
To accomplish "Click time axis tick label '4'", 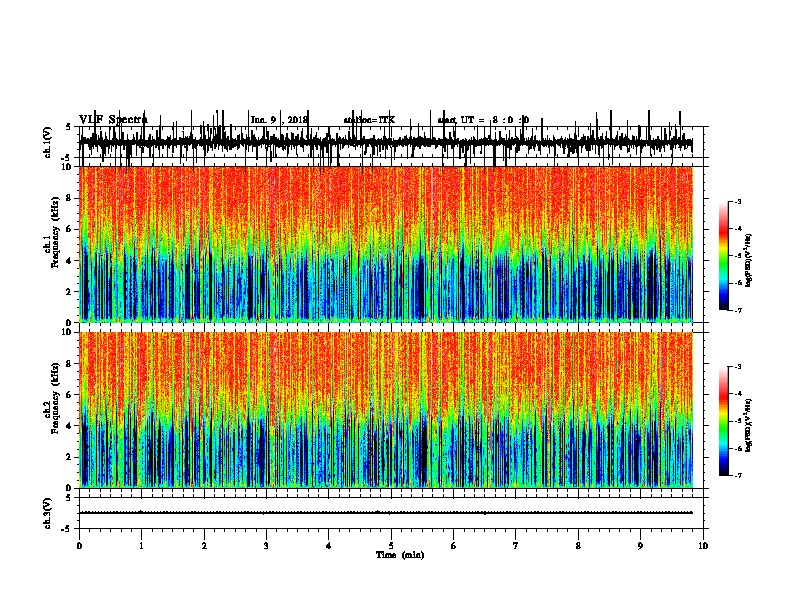I will pos(329,545).
